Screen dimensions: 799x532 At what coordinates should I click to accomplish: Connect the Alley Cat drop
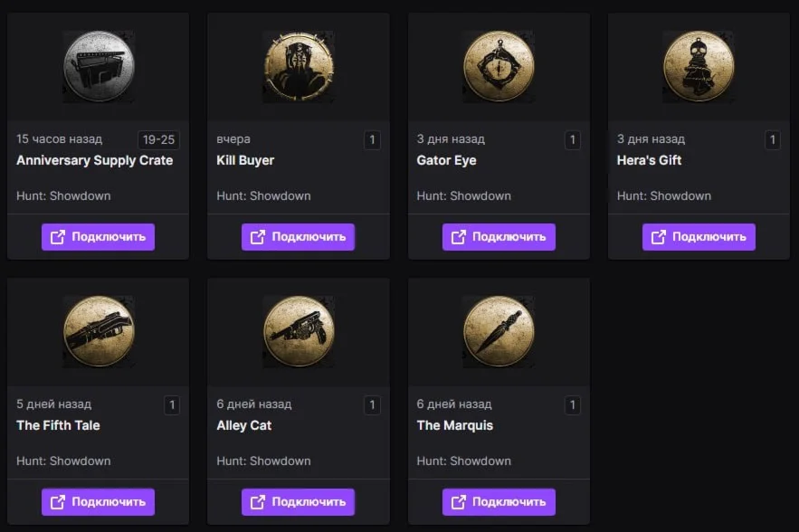[x=299, y=502]
